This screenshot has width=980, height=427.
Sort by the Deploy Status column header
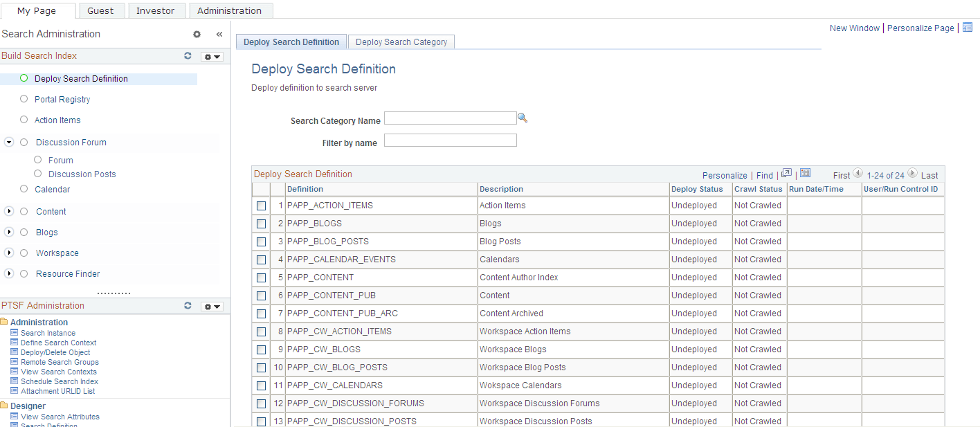click(697, 189)
